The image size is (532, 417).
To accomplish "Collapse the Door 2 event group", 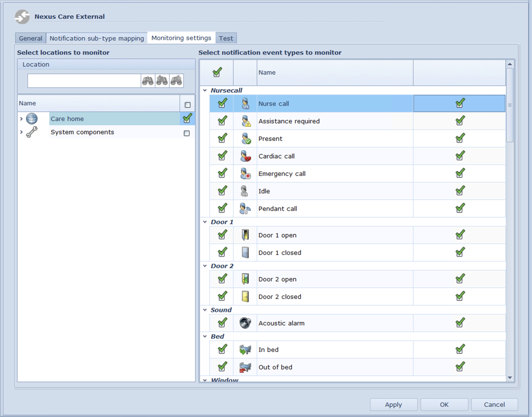I will pos(205,266).
